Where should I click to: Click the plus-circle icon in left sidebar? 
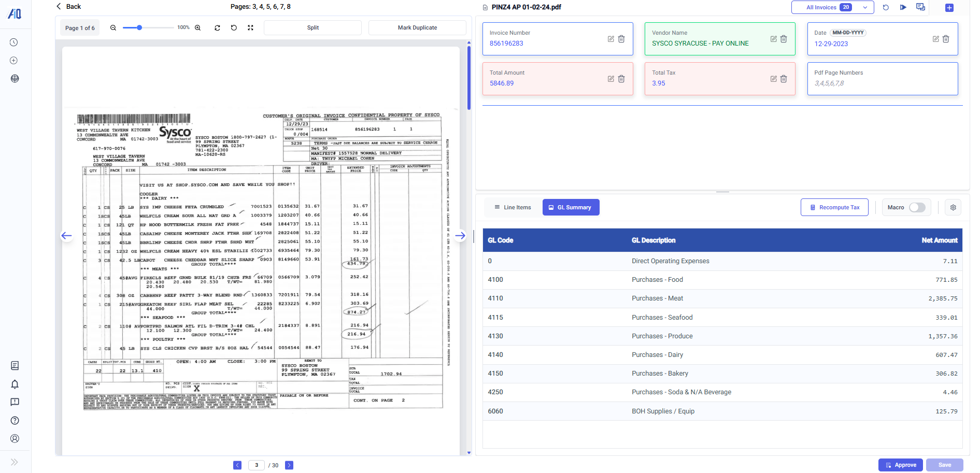[14, 61]
